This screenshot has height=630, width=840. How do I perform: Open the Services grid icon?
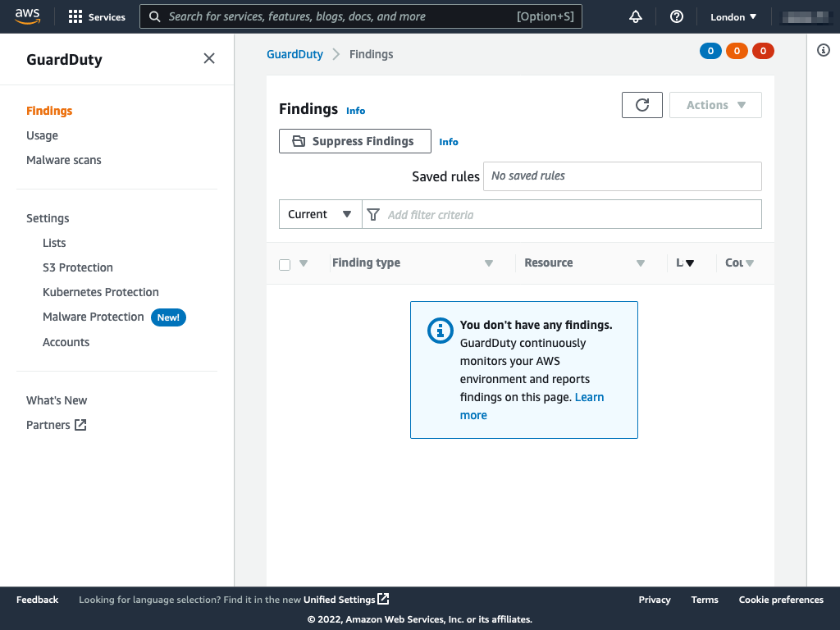click(x=75, y=16)
